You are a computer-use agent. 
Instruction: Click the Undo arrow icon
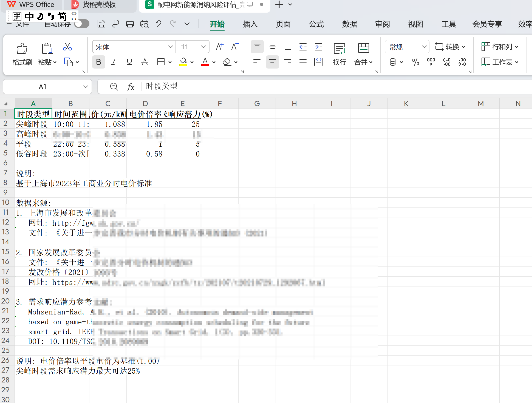(x=158, y=24)
